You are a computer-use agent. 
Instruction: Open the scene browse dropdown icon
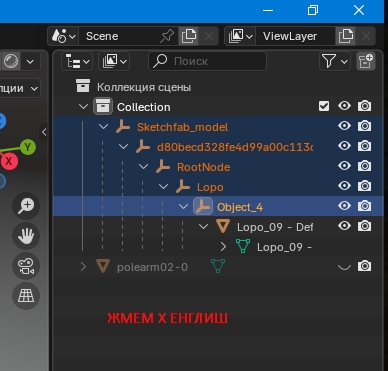tap(64, 36)
